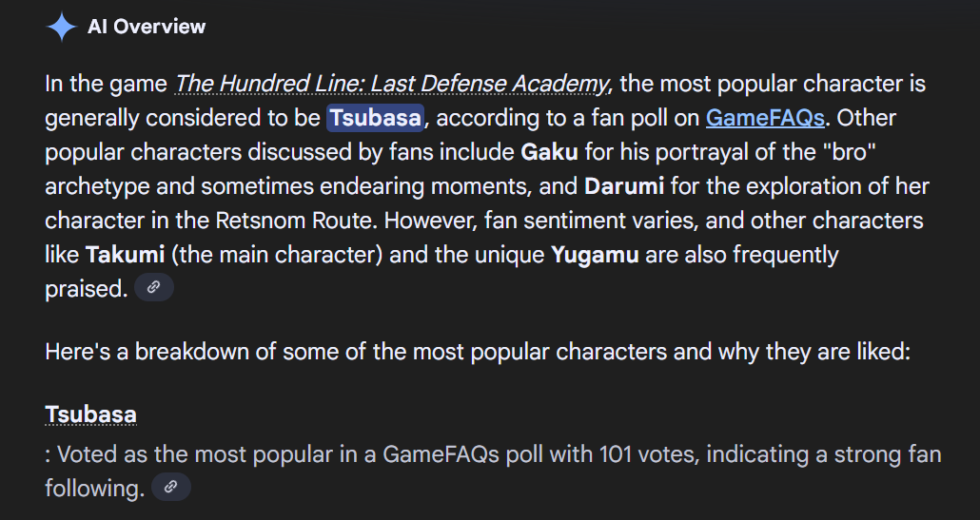
Task: Click 'Voted as the most popular' description line
Action: (x=493, y=471)
